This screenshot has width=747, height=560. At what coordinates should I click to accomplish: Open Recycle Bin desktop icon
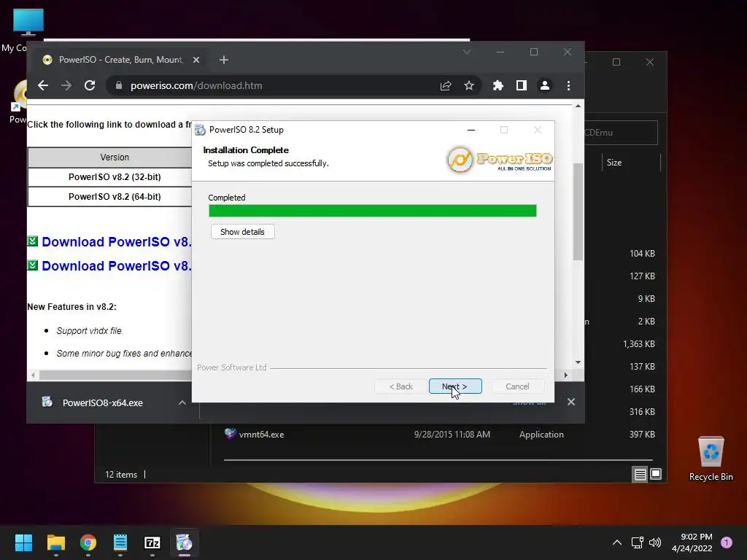click(x=711, y=458)
